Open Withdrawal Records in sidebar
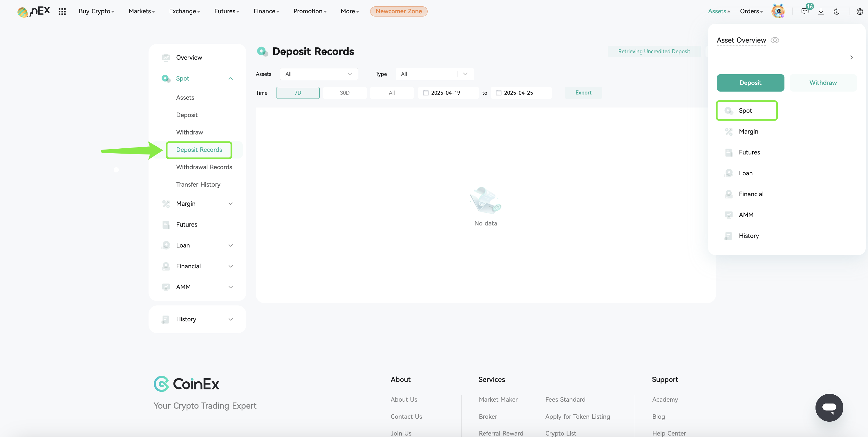 204,167
